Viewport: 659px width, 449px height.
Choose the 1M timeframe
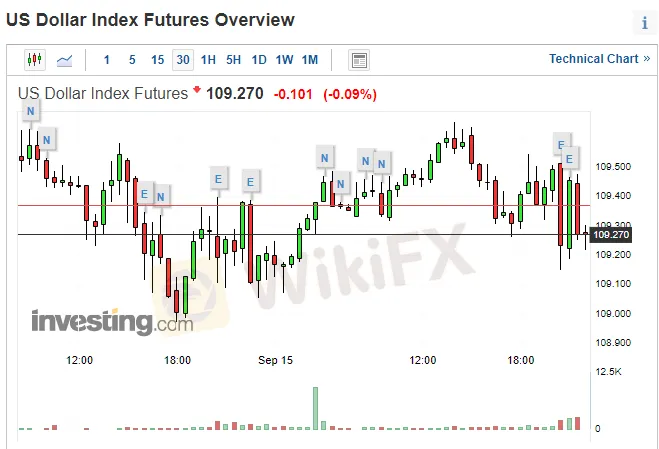coord(310,60)
